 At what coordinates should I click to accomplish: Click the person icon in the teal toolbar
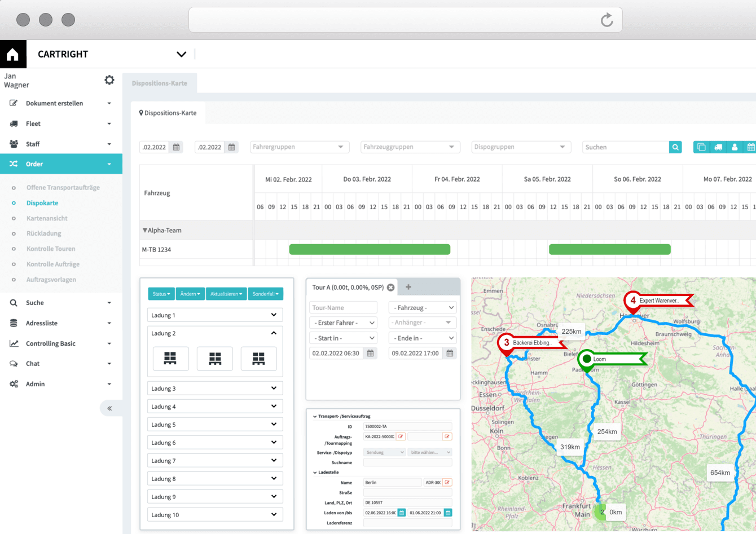(x=735, y=147)
